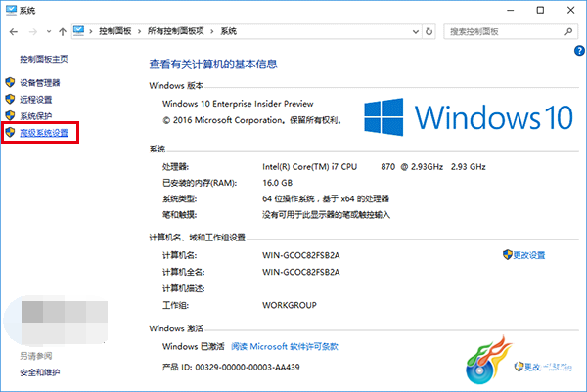Select the Windows 10 Enterprise Insider Preview text
This screenshot has height=392, width=587.
coord(238,104)
